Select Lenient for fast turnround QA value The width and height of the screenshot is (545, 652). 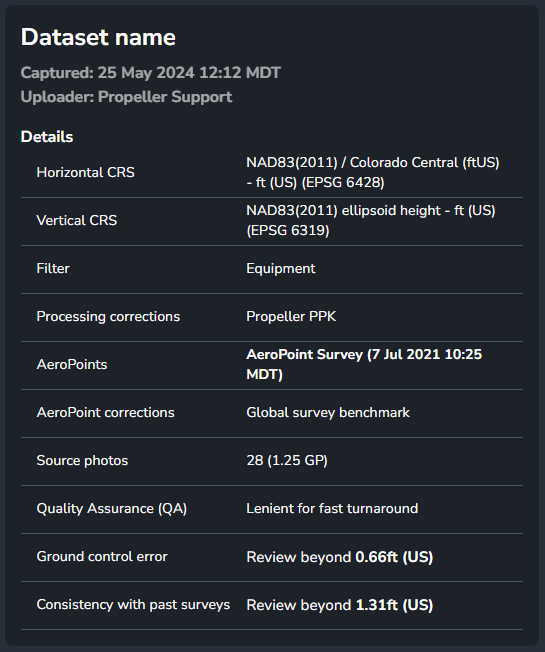(x=332, y=509)
